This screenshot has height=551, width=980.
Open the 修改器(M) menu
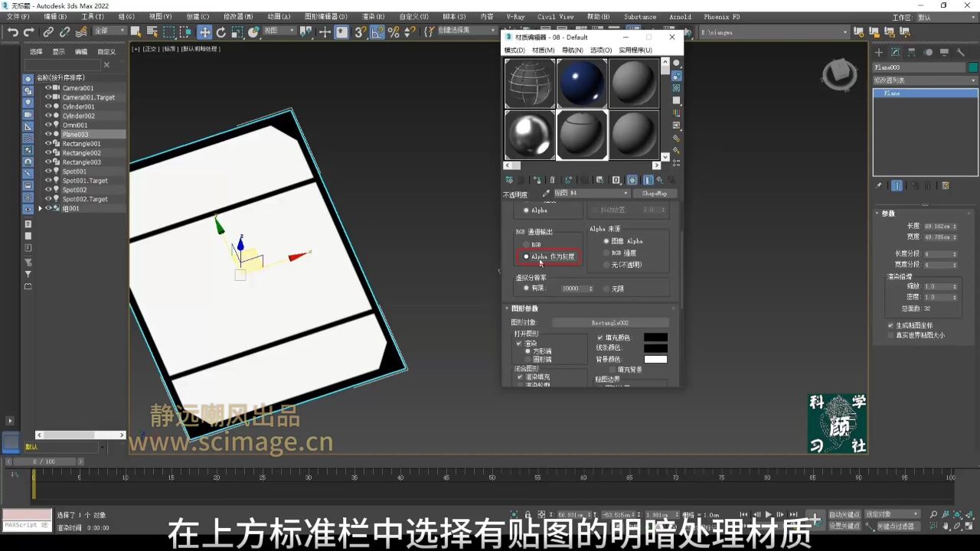pyautogui.click(x=239, y=16)
